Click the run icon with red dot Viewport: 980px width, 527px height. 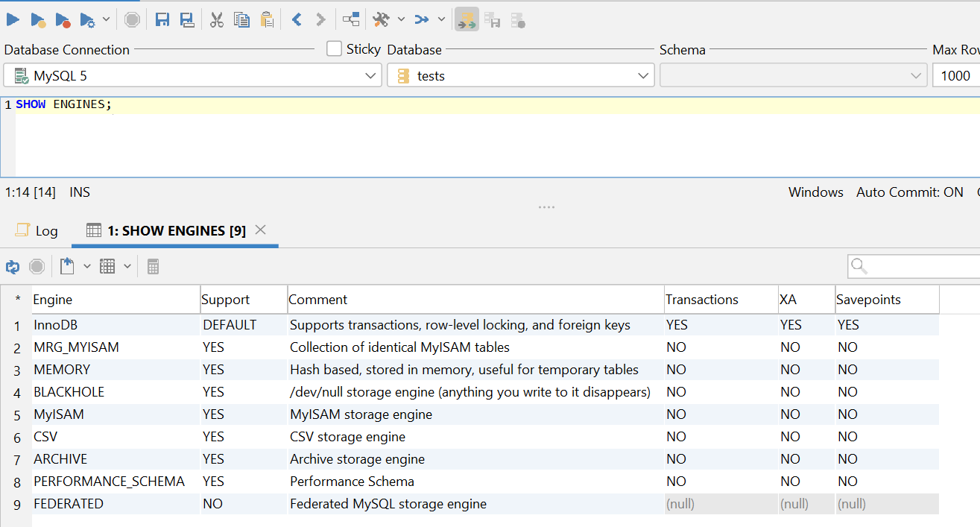tap(63, 19)
